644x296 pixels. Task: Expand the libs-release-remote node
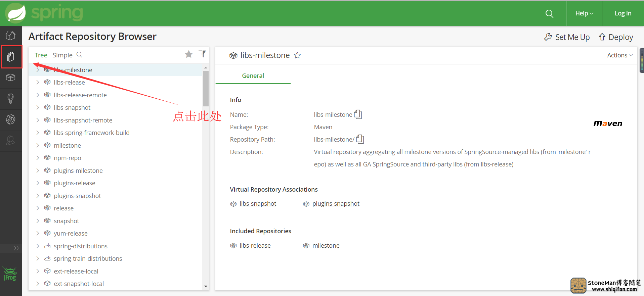pyautogui.click(x=38, y=95)
